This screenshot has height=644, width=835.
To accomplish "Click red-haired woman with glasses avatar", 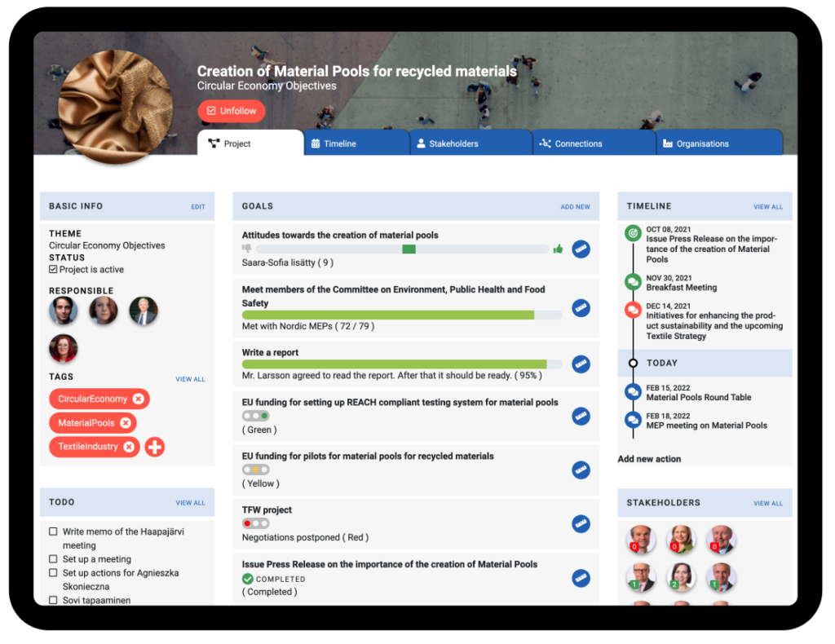I will click(x=64, y=348).
